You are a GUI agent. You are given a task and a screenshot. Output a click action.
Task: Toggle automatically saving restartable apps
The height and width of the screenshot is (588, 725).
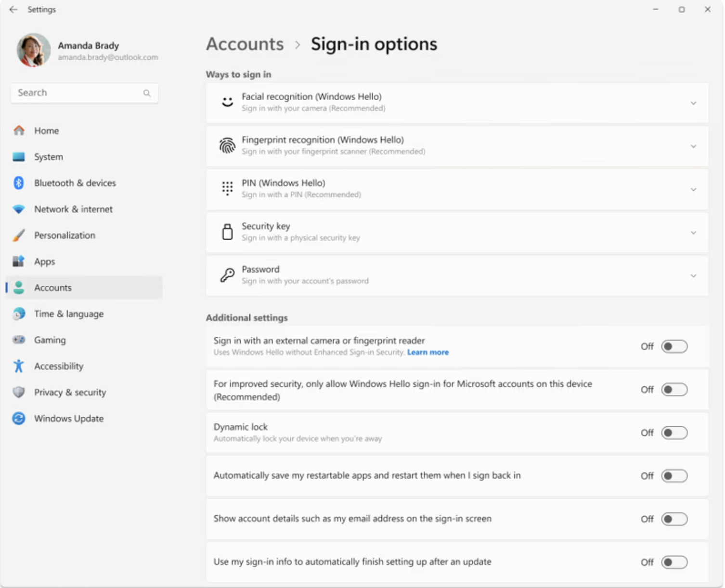[674, 476]
